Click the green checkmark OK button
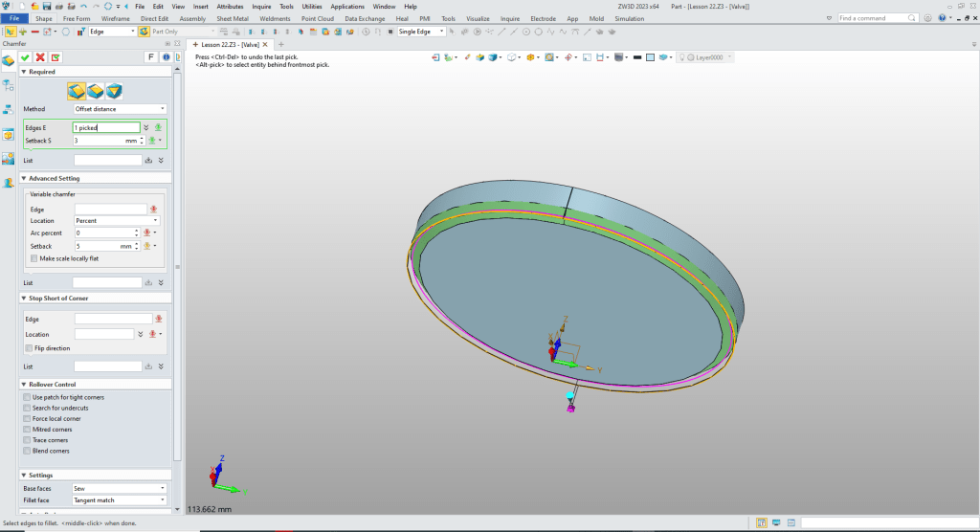This screenshot has height=532, width=980. (25, 57)
